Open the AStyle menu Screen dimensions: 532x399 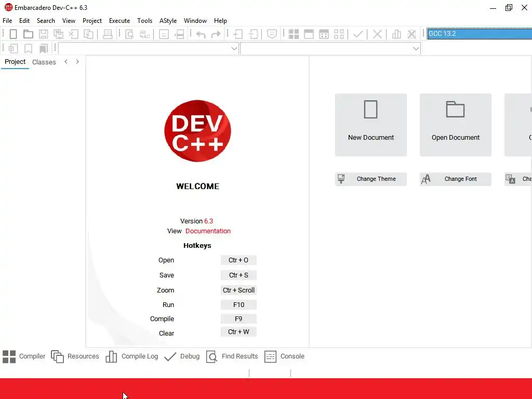[x=168, y=21]
